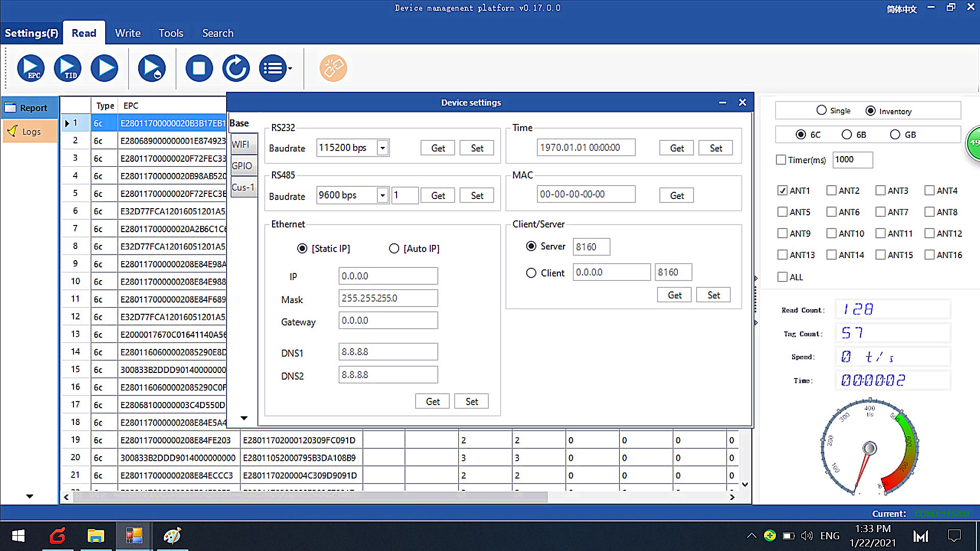Click the stop reading icon
Viewport: 980px width, 551px height.
click(199, 67)
